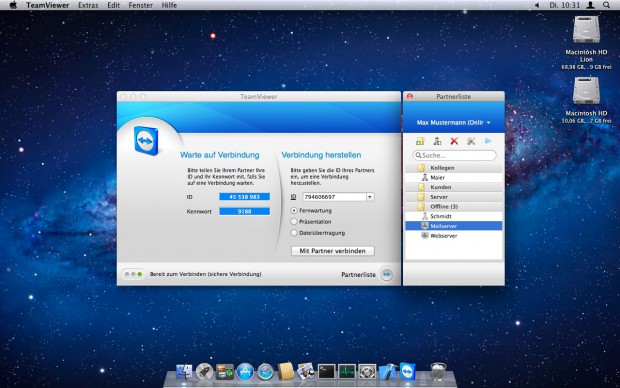The height and width of the screenshot is (388, 620).
Task: Click the add group icon in Partnerliste
Action: tap(420, 141)
